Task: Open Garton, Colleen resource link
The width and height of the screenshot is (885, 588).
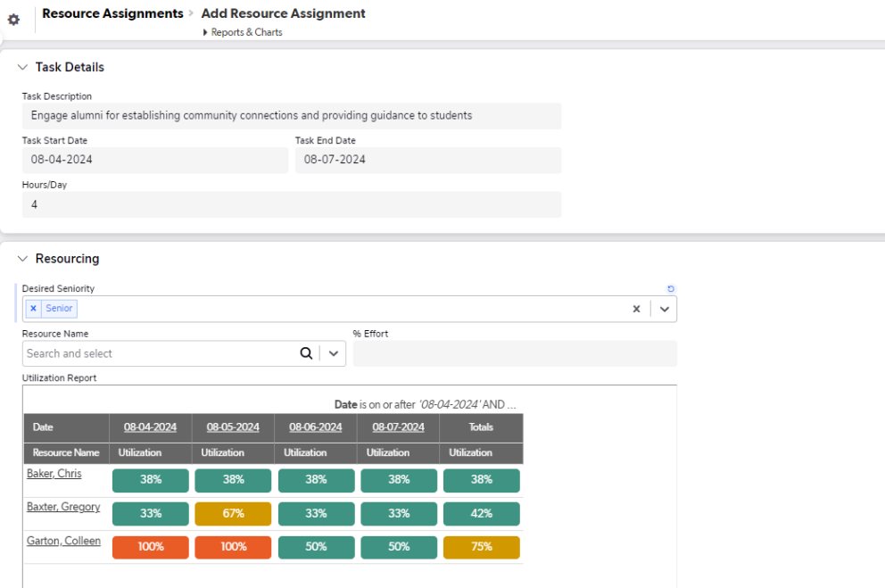Action: [63, 541]
